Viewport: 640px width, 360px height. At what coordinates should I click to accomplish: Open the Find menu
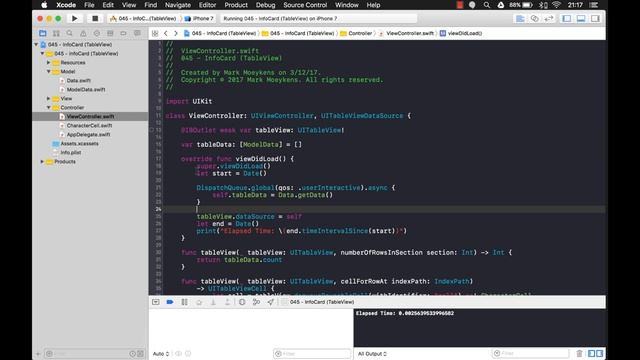click(151, 5)
